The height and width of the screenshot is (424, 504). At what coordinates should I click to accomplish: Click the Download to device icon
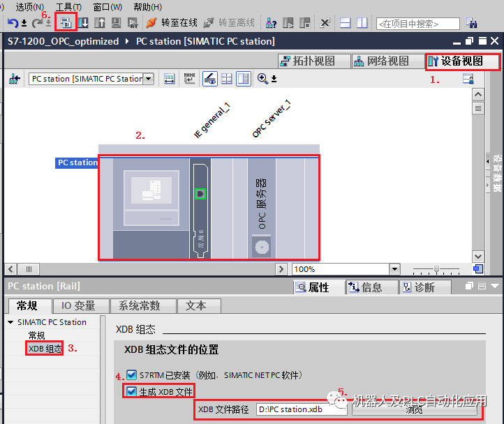(x=83, y=23)
